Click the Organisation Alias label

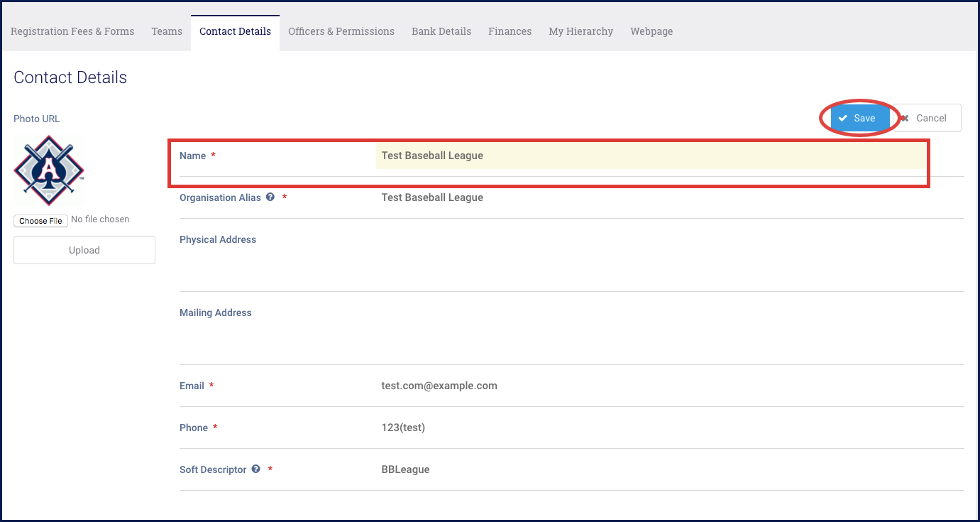click(x=220, y=197)
